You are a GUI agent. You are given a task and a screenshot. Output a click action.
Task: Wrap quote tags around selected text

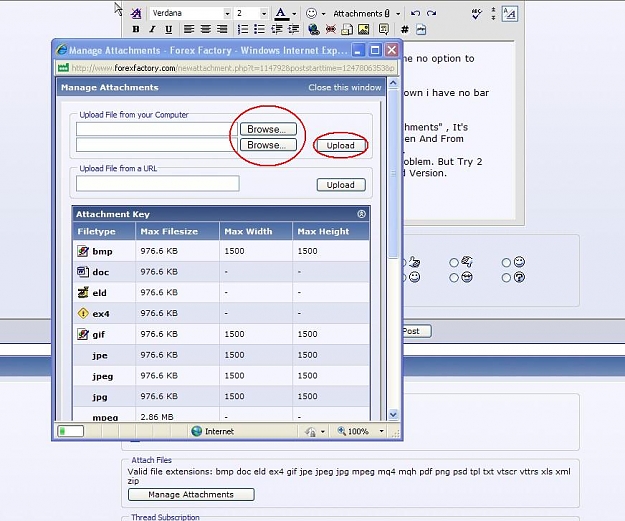(384, 29)
